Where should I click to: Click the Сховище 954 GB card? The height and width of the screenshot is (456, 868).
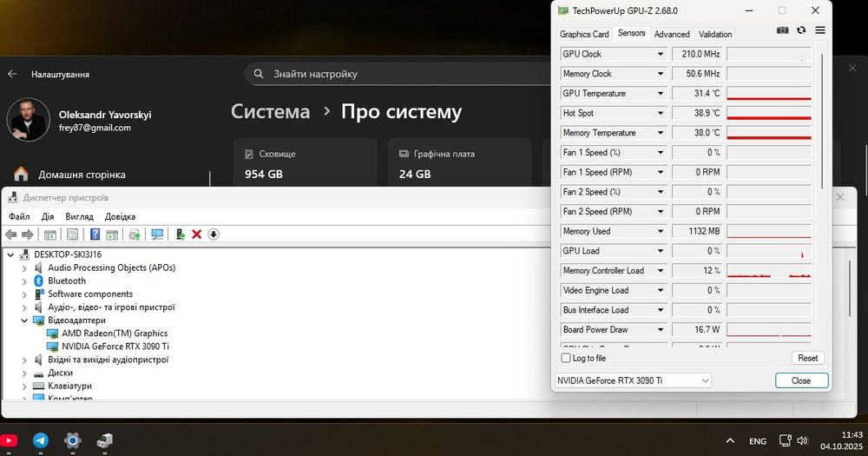coord(305,162)
